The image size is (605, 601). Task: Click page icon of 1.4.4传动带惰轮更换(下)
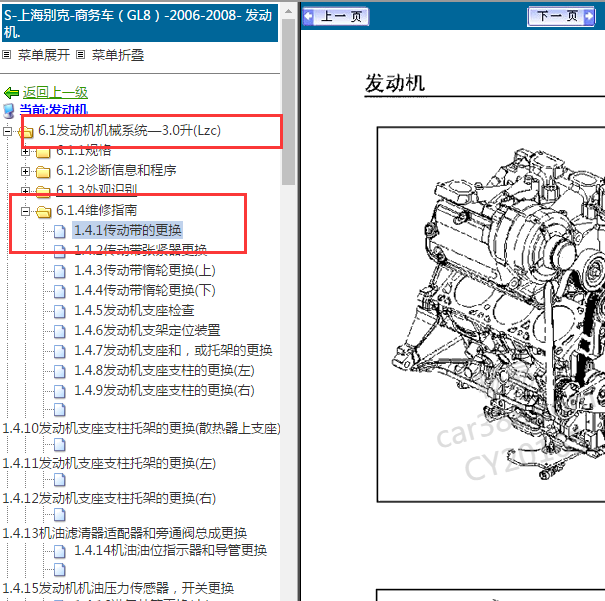tap(59, 291)
